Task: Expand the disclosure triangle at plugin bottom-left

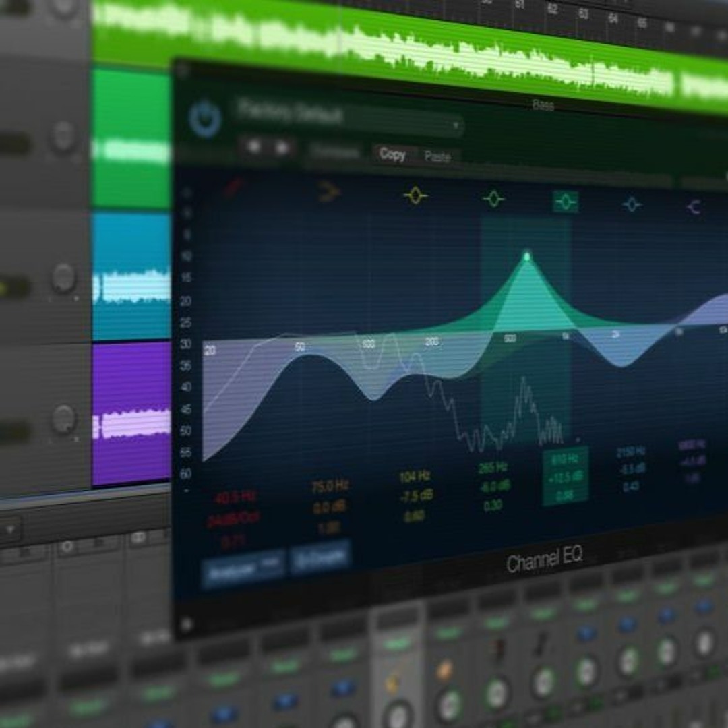Action: 187,625
